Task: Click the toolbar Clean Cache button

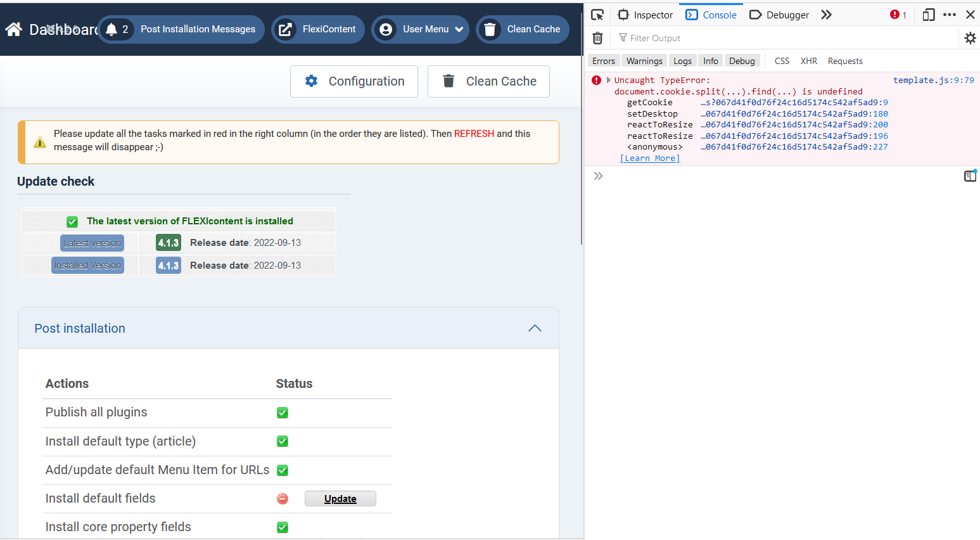Action: point(488,81)
